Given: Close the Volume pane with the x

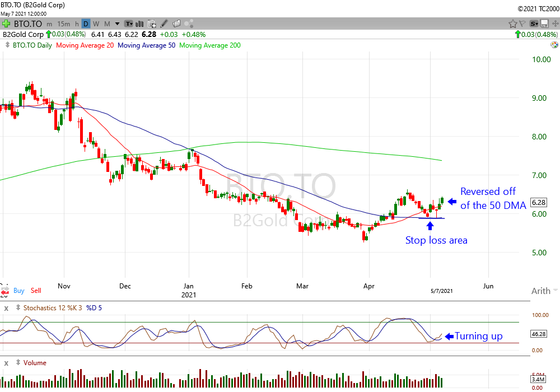Looking at the screenshot, I should [6, 363].
